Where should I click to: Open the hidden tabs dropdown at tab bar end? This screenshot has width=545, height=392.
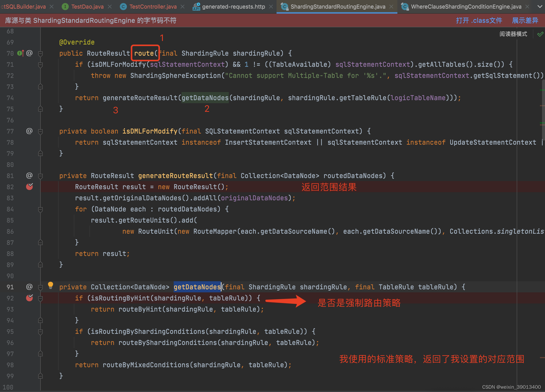(x=540, y=6)
